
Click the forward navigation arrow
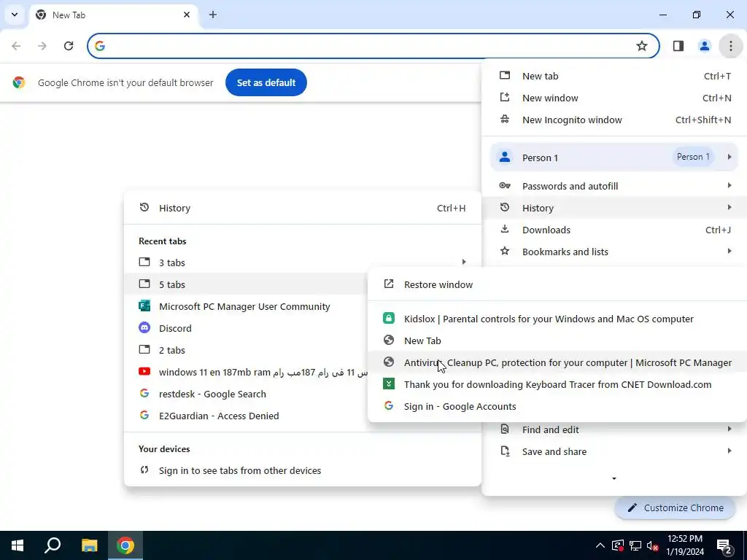click(x=42, y=46)
